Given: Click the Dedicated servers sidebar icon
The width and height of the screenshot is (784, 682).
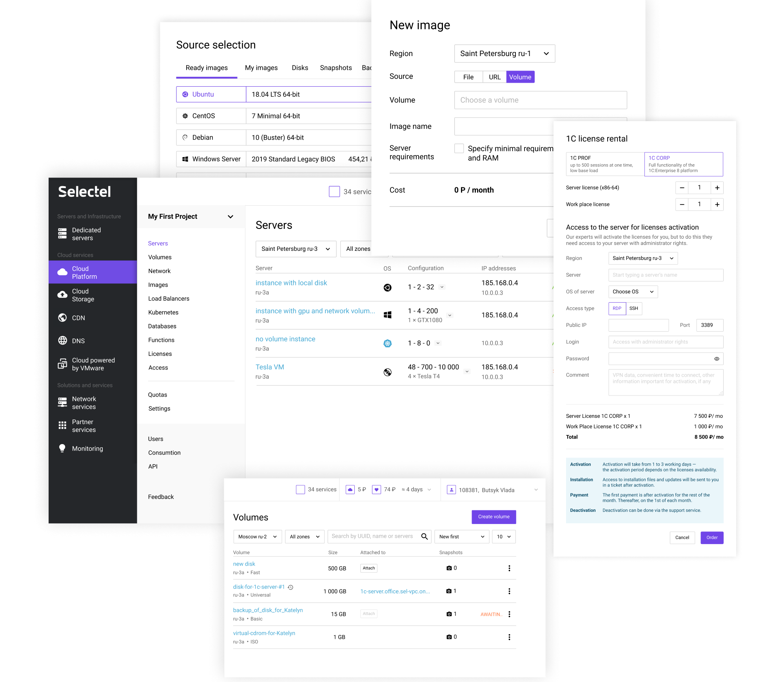Looking at the screenshot, I should coord(62,234).
